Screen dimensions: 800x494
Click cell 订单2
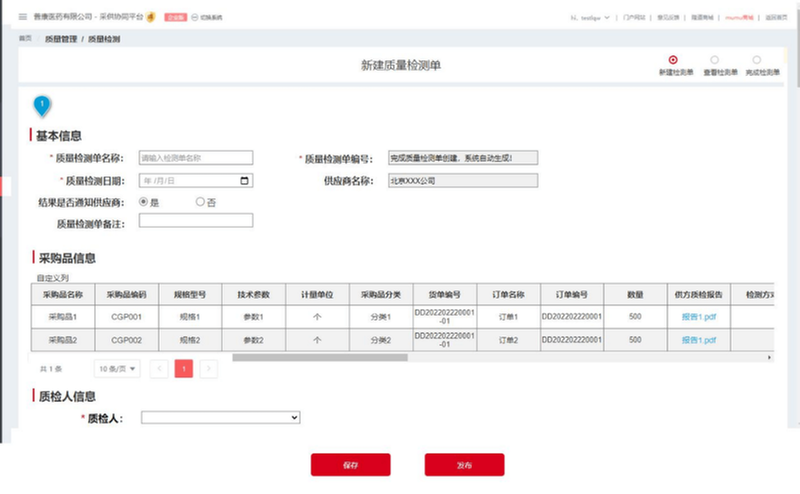(x=508, y=340)
